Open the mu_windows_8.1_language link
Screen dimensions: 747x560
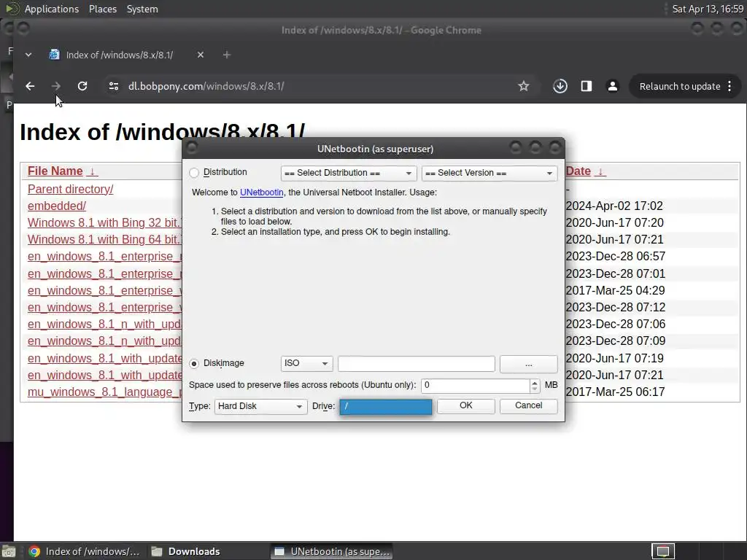[104, 392]
